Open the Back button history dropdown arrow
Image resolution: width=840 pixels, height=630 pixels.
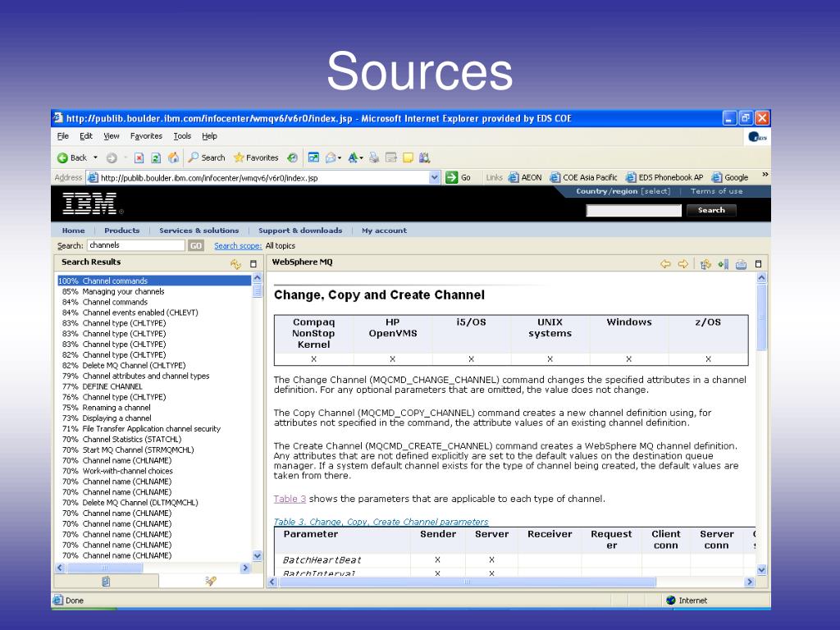(95, 158)
